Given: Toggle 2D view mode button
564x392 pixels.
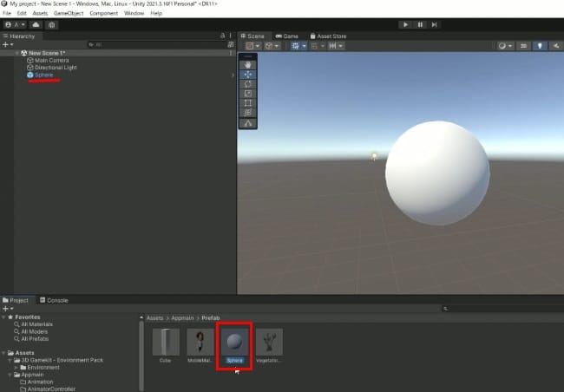Looking at the screenshot, I should (x=523, y=46).
